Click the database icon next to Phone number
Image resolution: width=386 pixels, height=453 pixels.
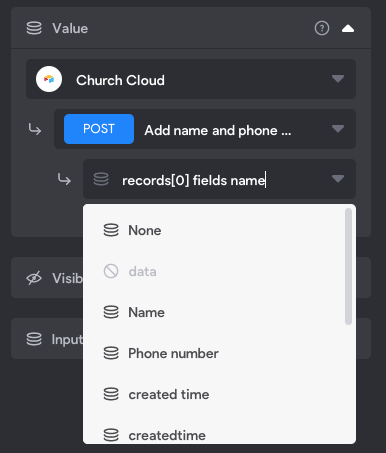point(111,353)
